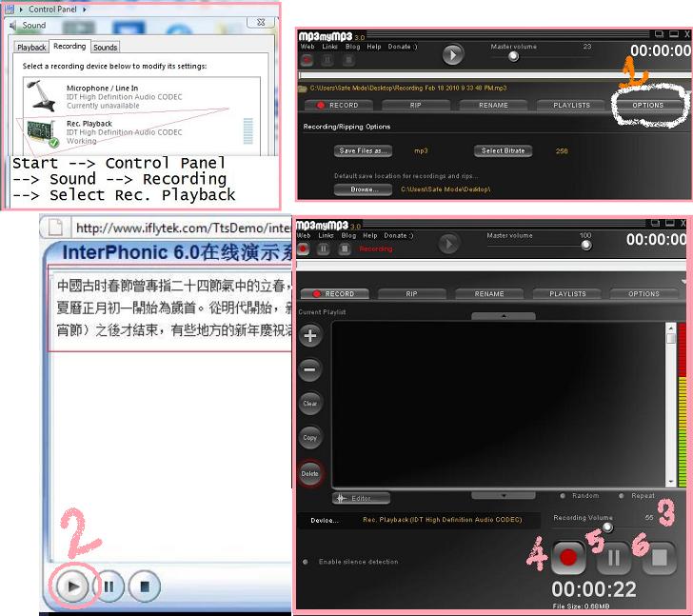Open RIP tab in upper mp3mymp3 window
The image size is (693, 616).
click(415, 105)
